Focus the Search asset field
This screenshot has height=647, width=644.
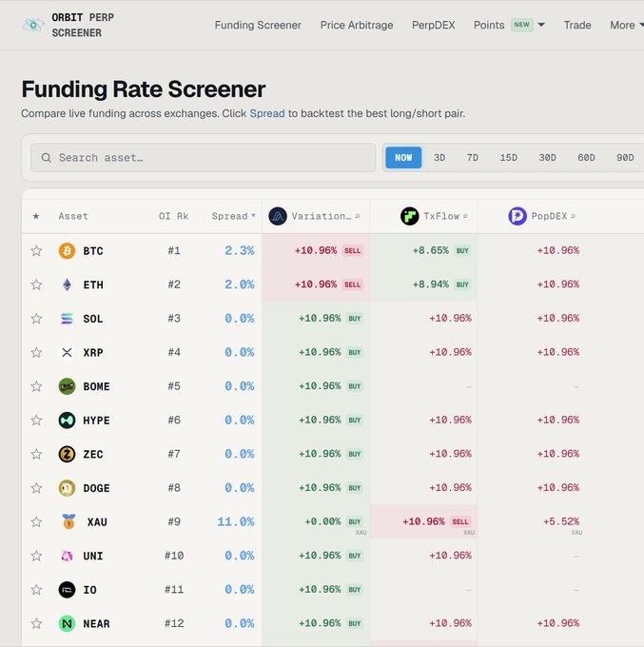tap(203, 158)
